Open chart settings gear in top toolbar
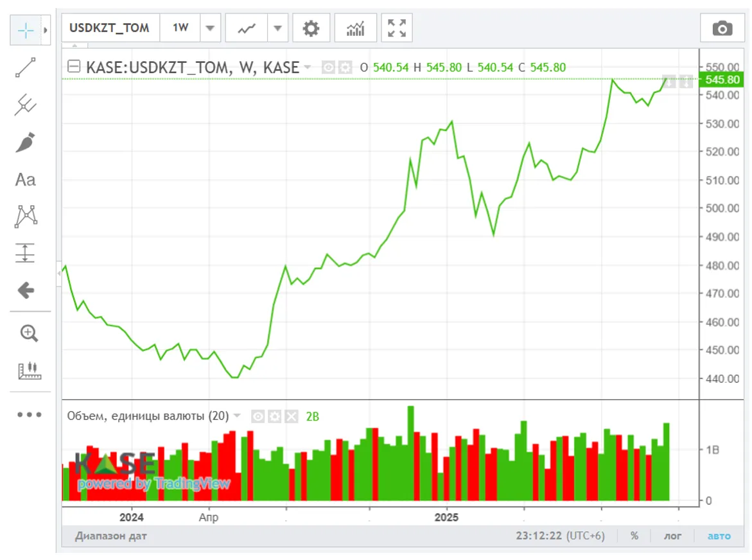The width and height of the screenshot is (752, 560). coord(311,28)
